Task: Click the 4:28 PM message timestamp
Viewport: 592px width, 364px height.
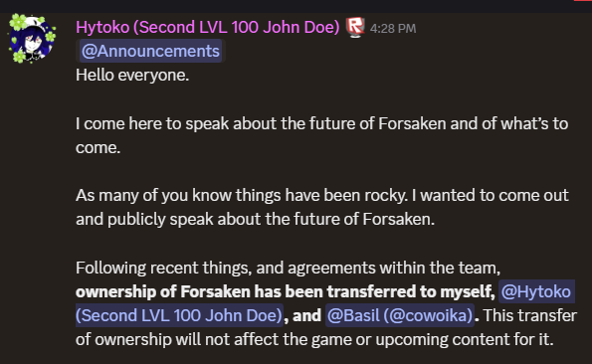Action: click(393, 28)
